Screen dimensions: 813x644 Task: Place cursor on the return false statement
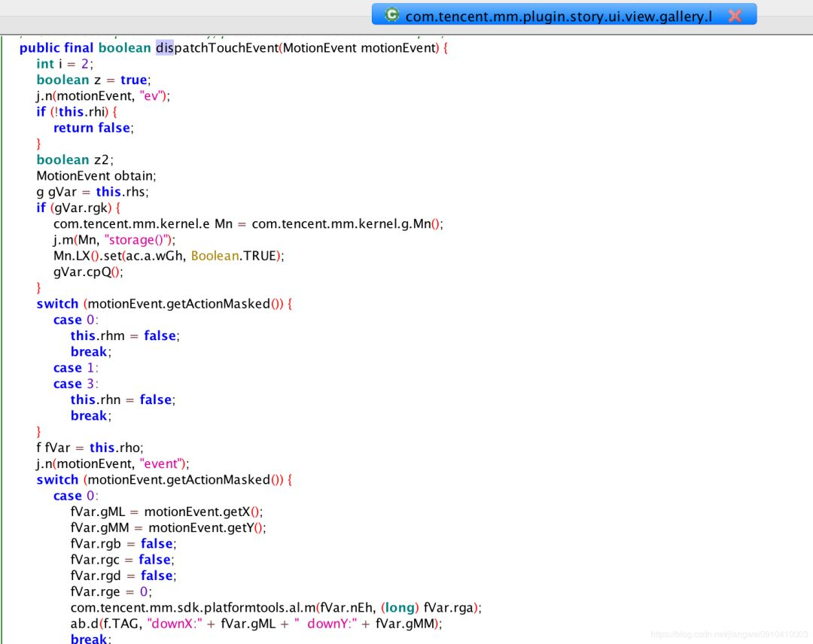point(93,128)
